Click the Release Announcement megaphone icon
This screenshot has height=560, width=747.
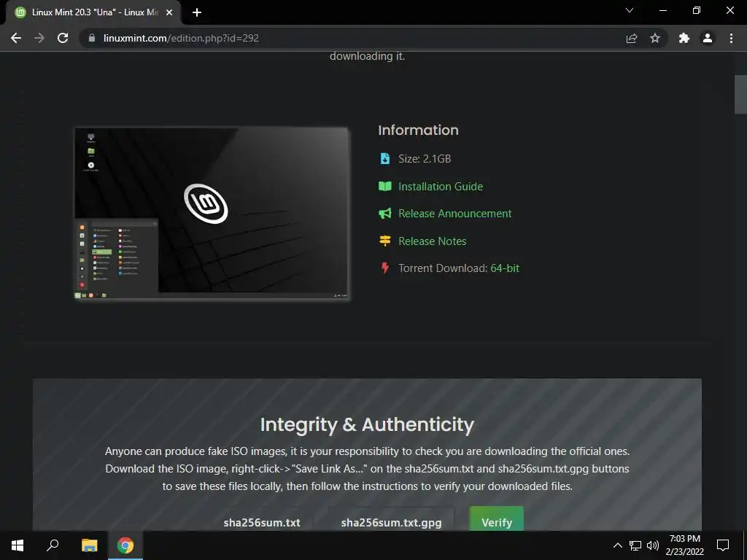(x=385, y=214)
